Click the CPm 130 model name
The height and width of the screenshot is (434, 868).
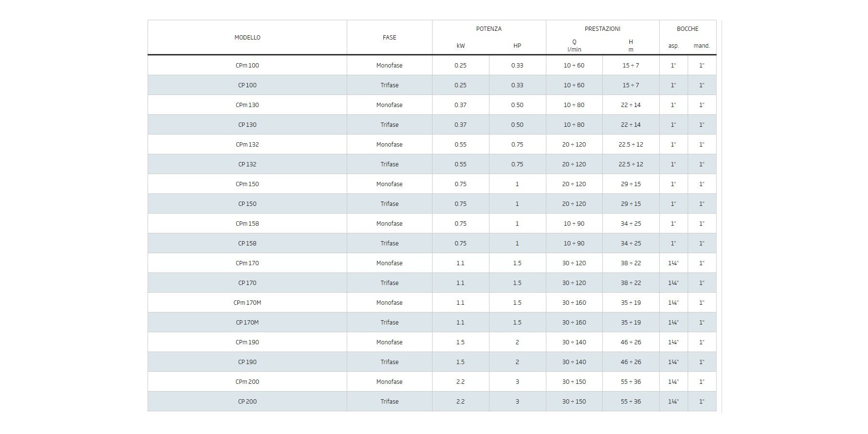[x=247, y=105]
